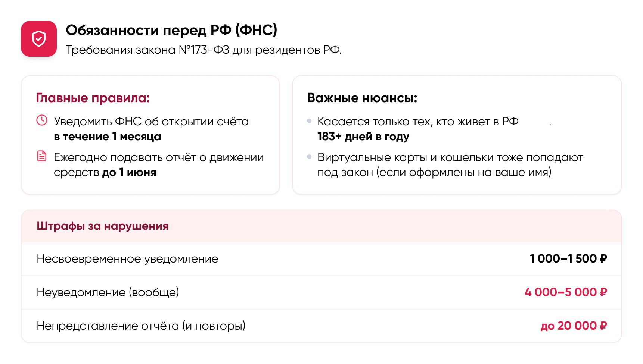643x364 pixels.
Task: Click the document icon beside "Ежегодно подавать отчёт"
Action: [42, 156]
